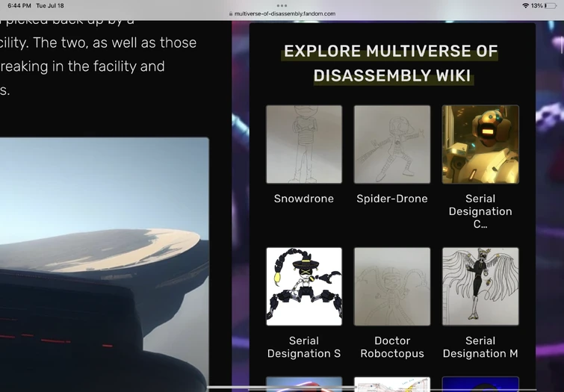Tap the lock icon beside the URL
The width and height of the screenshot is (564, 392).
click(x=231, y=13)
